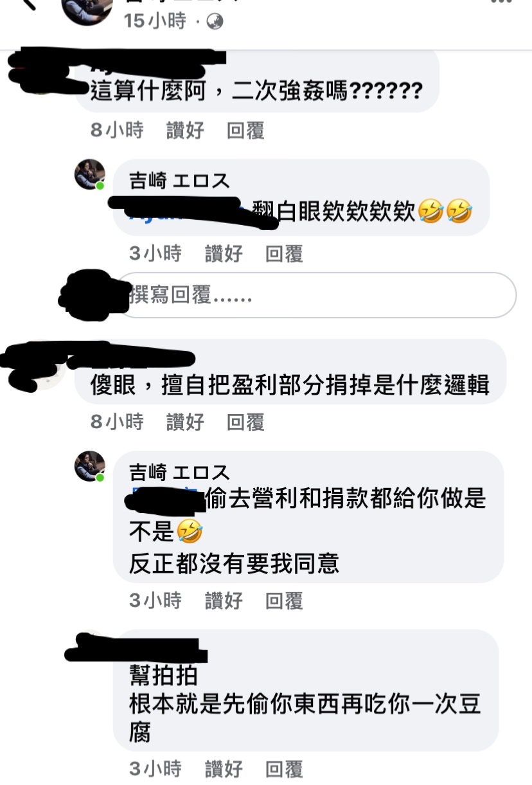Like the 傻眼，擅自把盈利部分捐掉 comment
This screenshot has width=532, height=785.
coord(185,422)
